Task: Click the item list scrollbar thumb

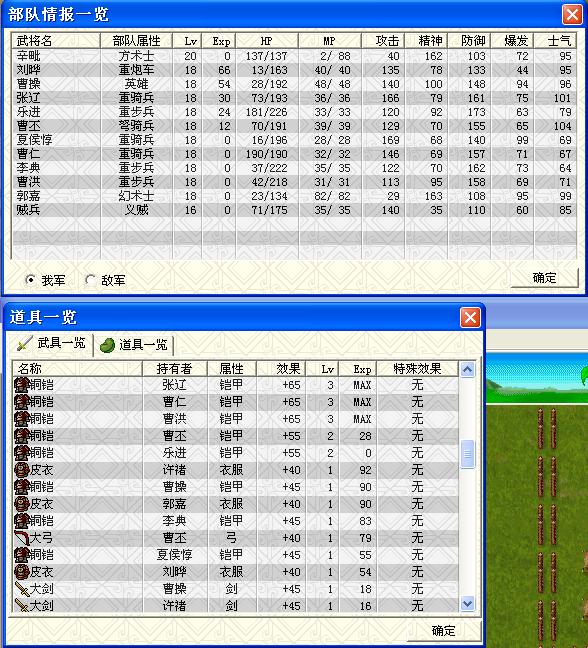Action: coord(467,454)
